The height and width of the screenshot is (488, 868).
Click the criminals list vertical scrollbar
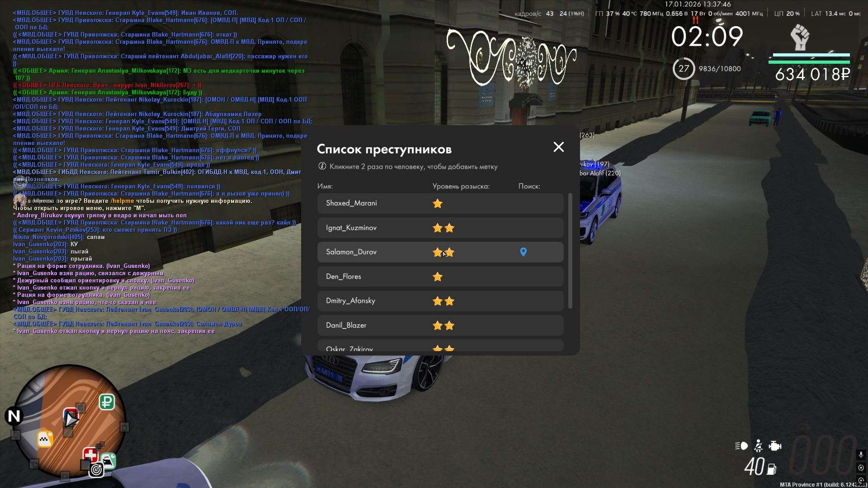coord(570,251)
